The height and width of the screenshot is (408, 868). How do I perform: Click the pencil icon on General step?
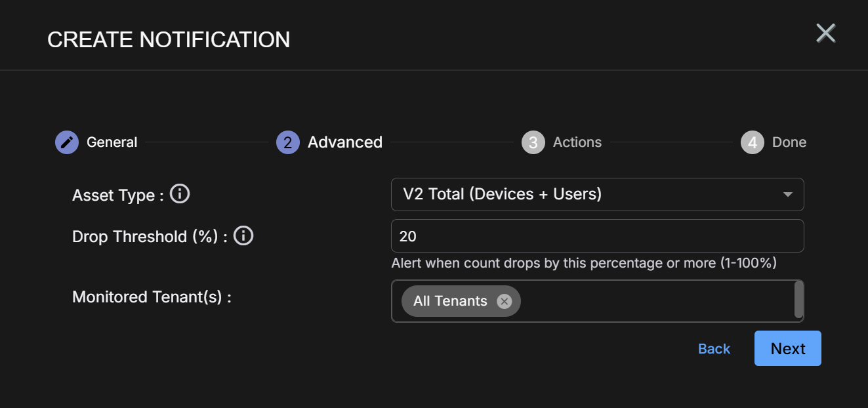tap(67, 142)
